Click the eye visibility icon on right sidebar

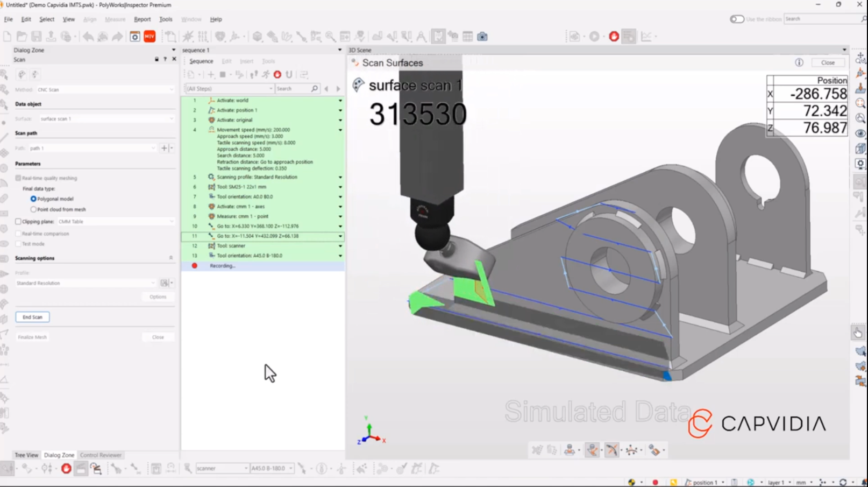point(860,133)
